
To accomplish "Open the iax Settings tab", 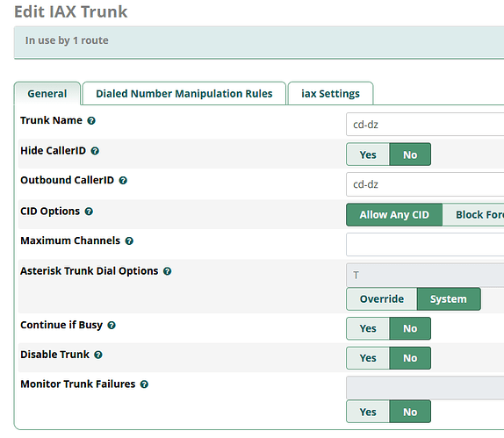I will [x=330, y=94].
